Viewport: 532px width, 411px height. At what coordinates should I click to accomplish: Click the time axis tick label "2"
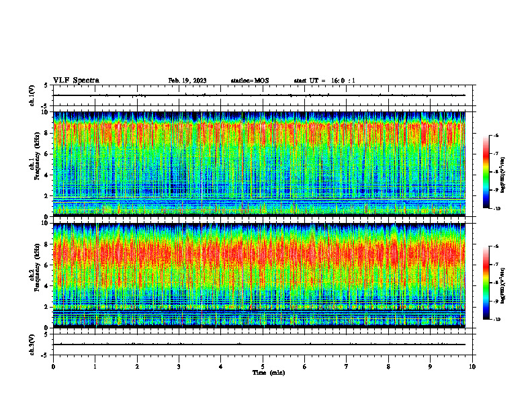click(137, 367)
